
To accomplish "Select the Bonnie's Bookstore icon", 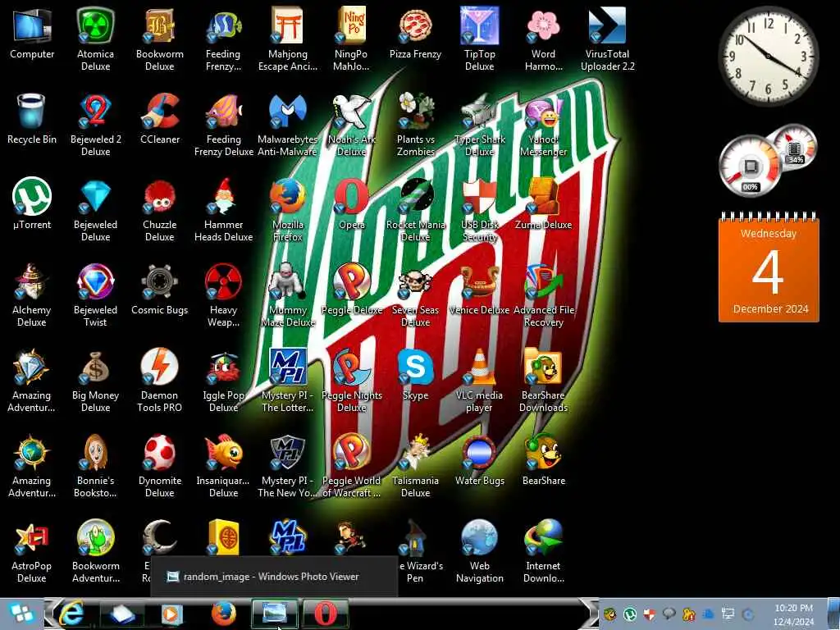I will (x=95, y=466).
